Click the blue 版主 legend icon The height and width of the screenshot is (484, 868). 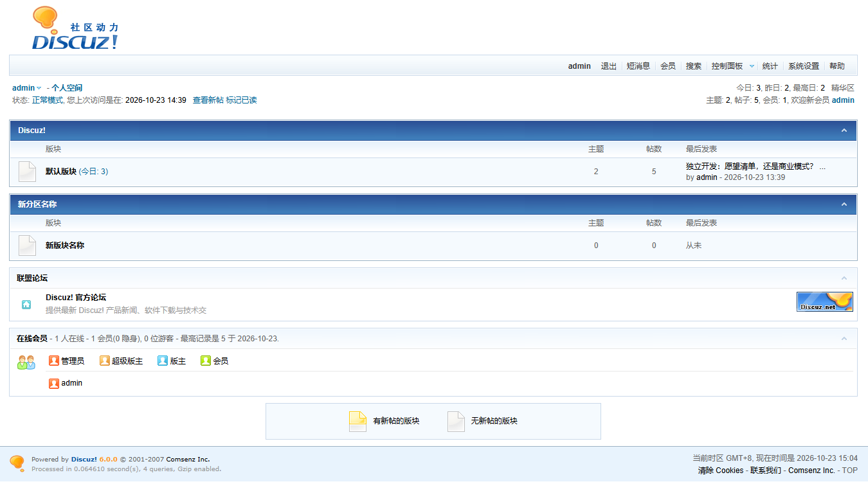point(163,361)
